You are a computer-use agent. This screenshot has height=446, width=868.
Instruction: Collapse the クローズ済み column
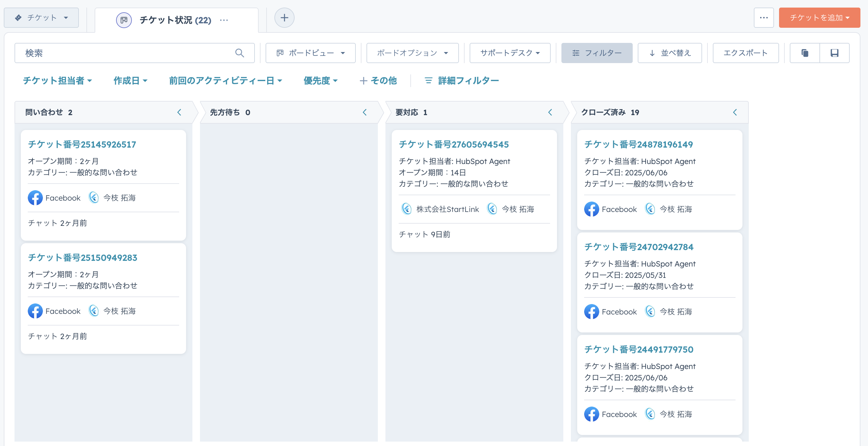pyautogui.click(x=735, y=112)
